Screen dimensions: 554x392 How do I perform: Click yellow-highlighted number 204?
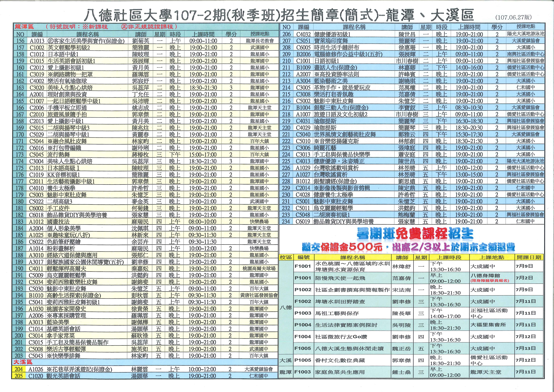(19, 369)
